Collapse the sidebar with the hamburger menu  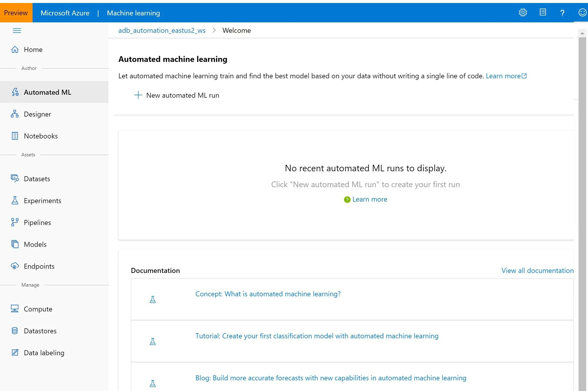(x=17, y=30)
